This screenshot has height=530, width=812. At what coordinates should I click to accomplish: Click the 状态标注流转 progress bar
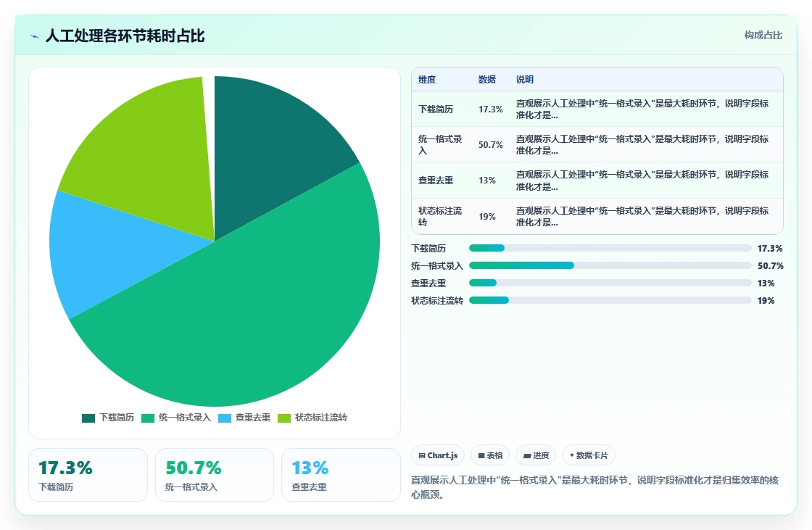click(x=610, y=300)
